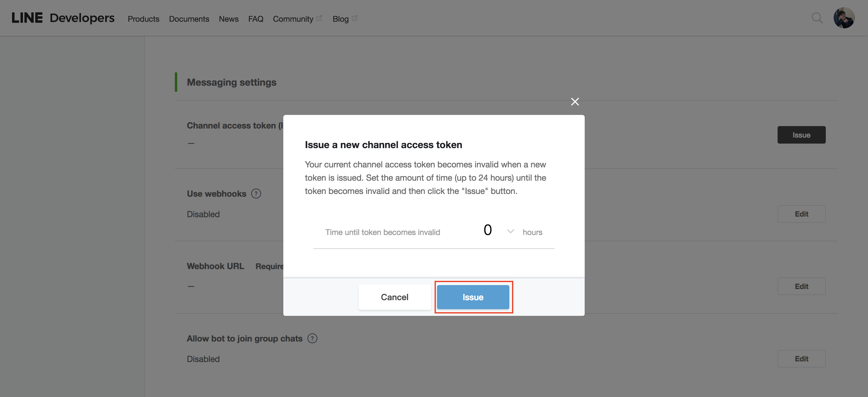
Task: Edit the Webhook URL setting
Action: point(801,286)
